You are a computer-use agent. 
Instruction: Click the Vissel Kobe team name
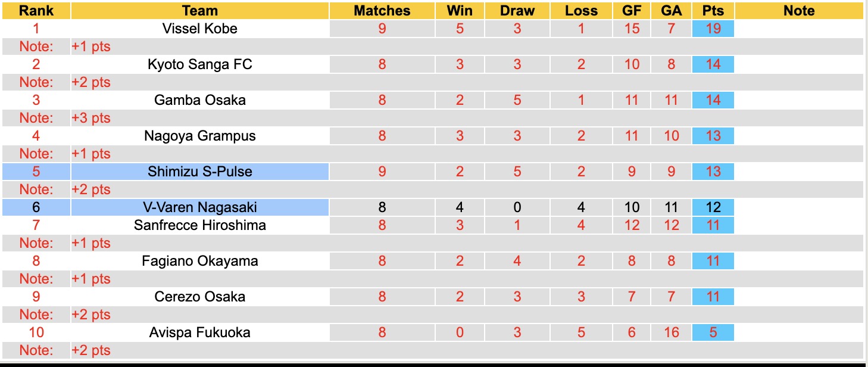[199, 29]
